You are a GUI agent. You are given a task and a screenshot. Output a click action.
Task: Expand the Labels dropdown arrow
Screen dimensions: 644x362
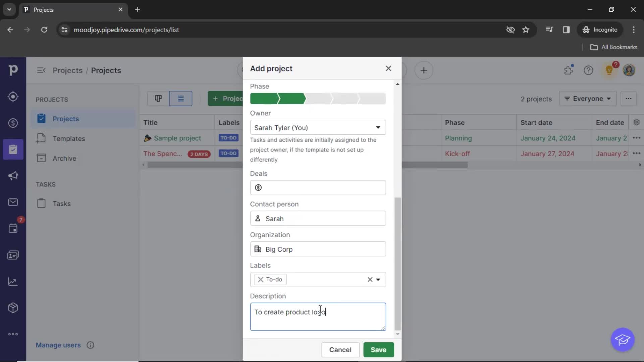click(379, 279)
